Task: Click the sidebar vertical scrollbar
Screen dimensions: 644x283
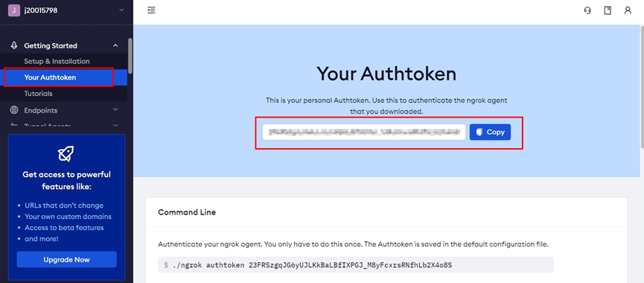Action: tap(130, 55)
